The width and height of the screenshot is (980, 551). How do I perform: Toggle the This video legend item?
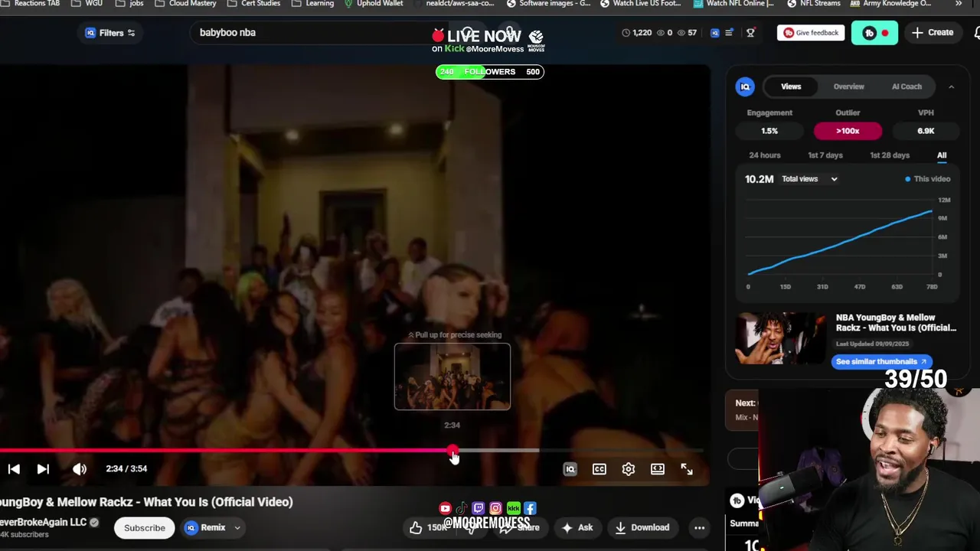click(927, 179)
